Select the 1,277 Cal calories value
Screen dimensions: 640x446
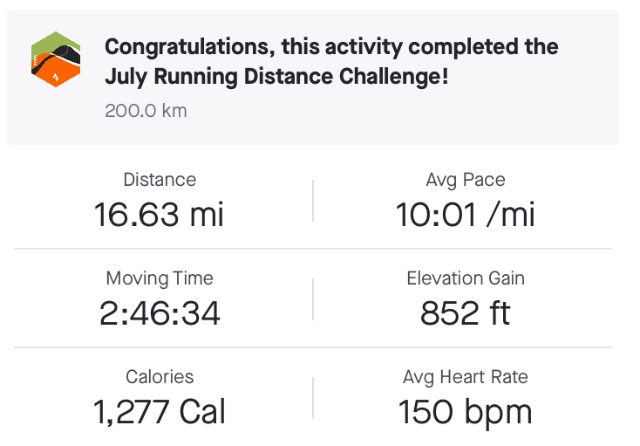[159, 412]
